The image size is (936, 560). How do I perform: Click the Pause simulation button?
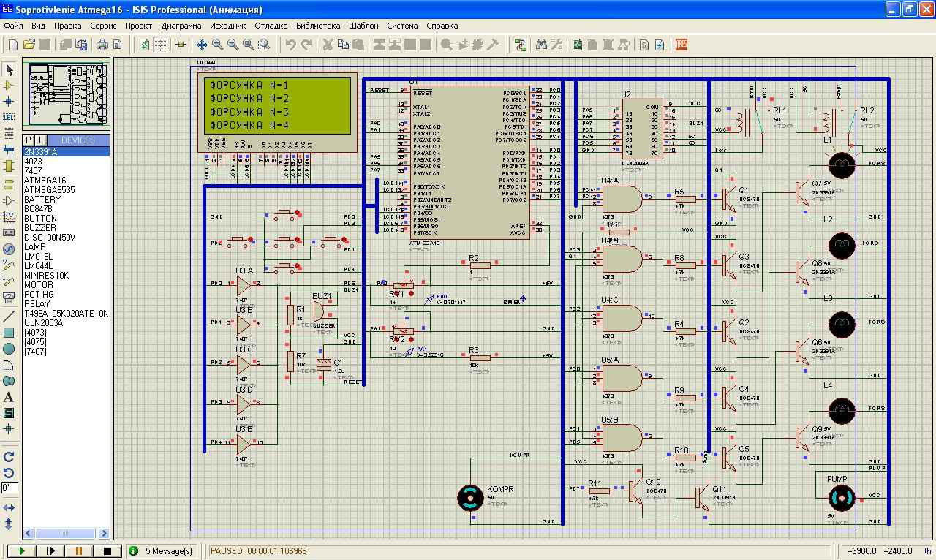(78, 551)
